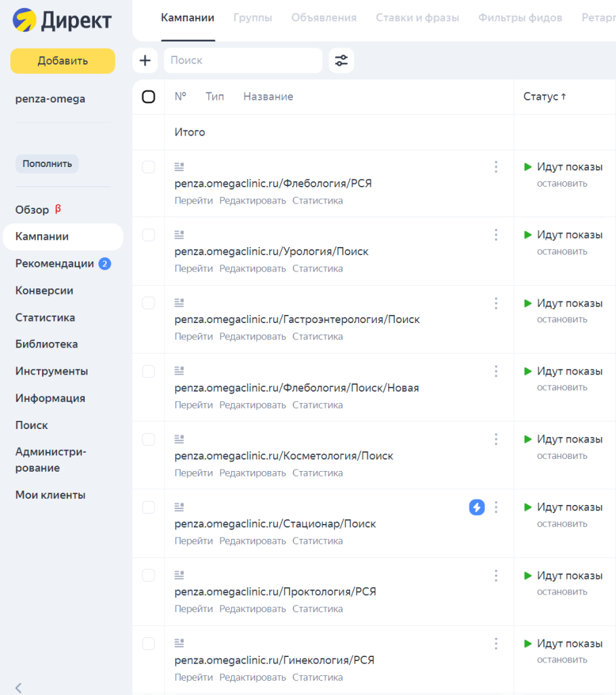The height and width of the screenshot is (695, 616).
Task: Focus the Поиск search field
Action: click(x=243, y=60)
